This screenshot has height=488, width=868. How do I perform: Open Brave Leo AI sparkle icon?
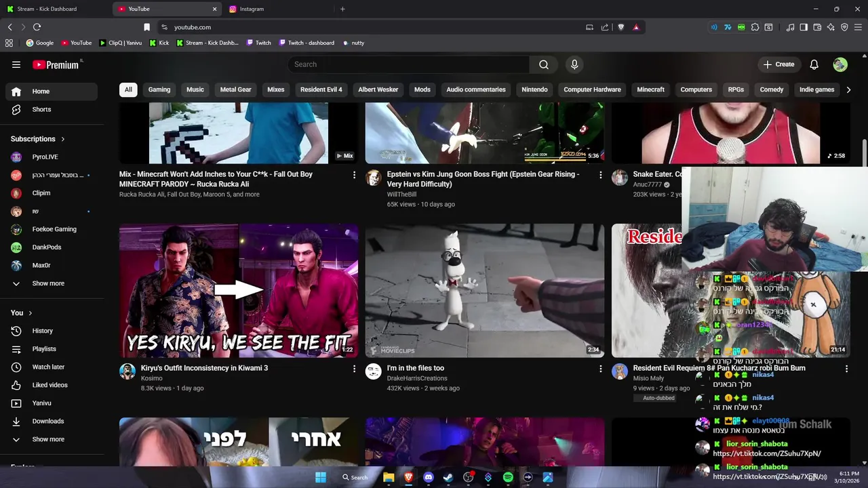(831, 27)
